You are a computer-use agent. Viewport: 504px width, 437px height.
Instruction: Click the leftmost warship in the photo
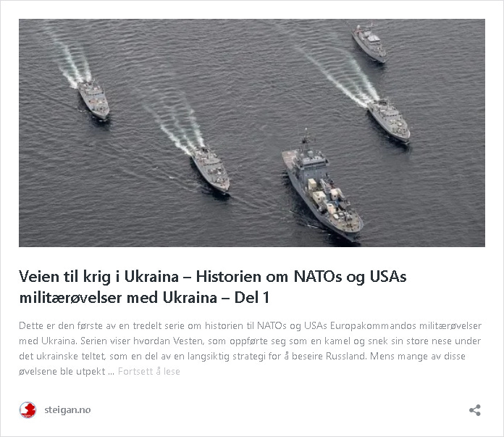[93, 99]
